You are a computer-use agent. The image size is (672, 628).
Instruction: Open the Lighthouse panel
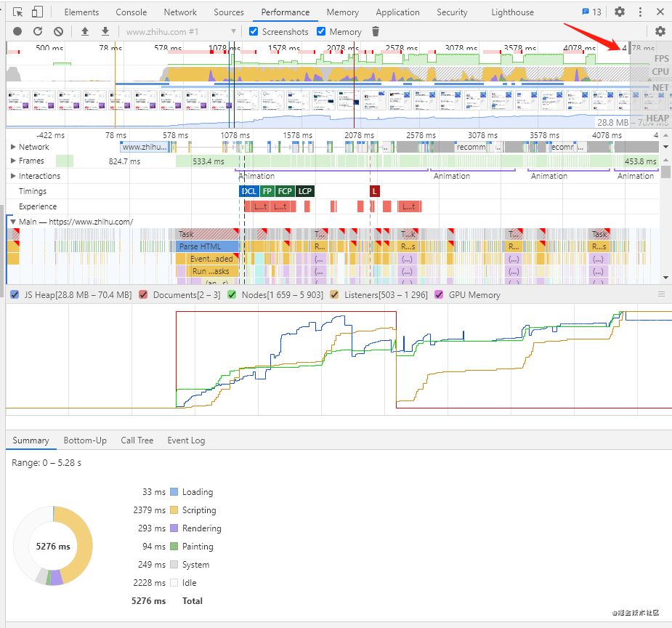tap(512, 12)
